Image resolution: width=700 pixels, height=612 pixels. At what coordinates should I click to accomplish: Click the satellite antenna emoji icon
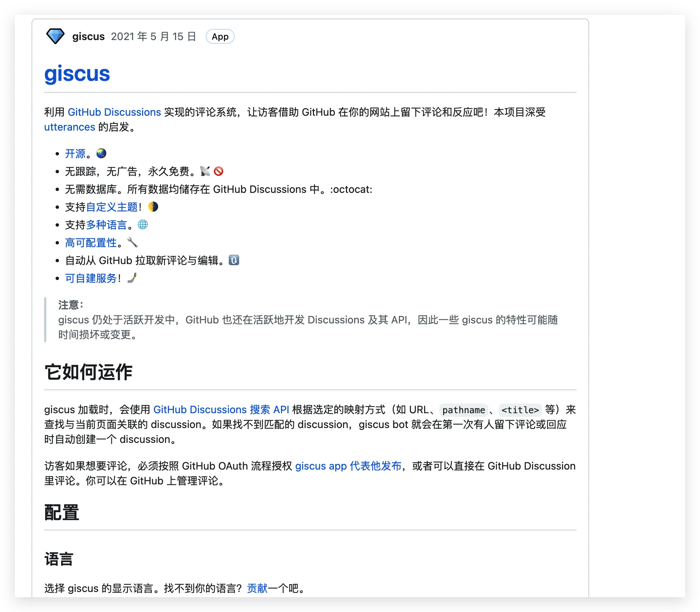point(205,171)
